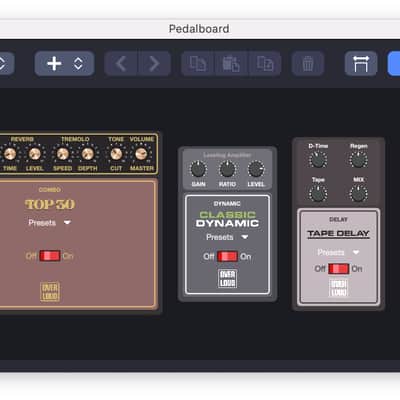Click the Overloud logo on Classic Dynamic pedal

point(227,278)
